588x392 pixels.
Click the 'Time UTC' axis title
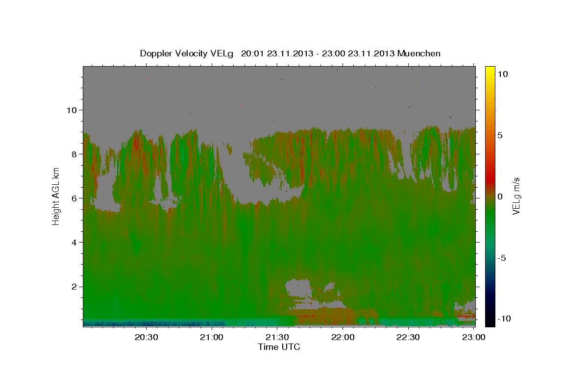[279, 347]
